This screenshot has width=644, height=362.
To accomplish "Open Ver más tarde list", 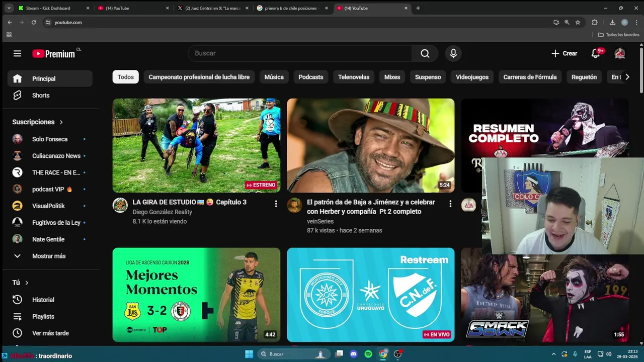I will coord(50,333).
